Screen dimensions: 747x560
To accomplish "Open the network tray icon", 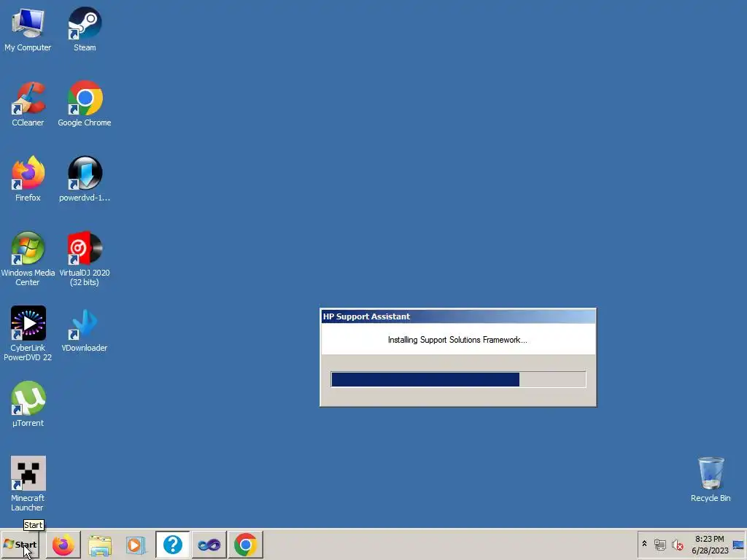I will [x=659, y=544].
